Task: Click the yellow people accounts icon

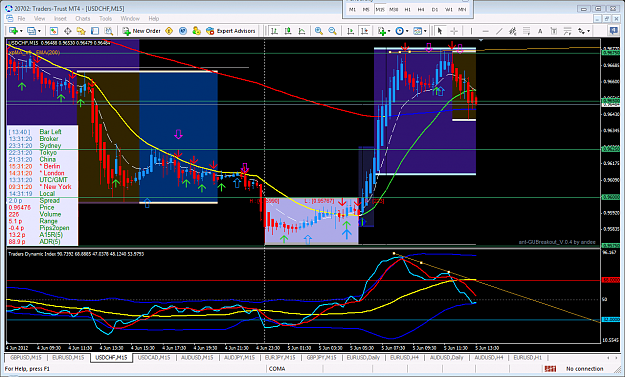Action: point(196,31)
